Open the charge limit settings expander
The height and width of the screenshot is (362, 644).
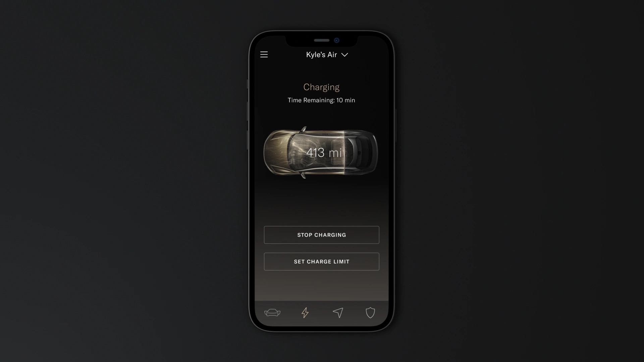coord(322,261)
